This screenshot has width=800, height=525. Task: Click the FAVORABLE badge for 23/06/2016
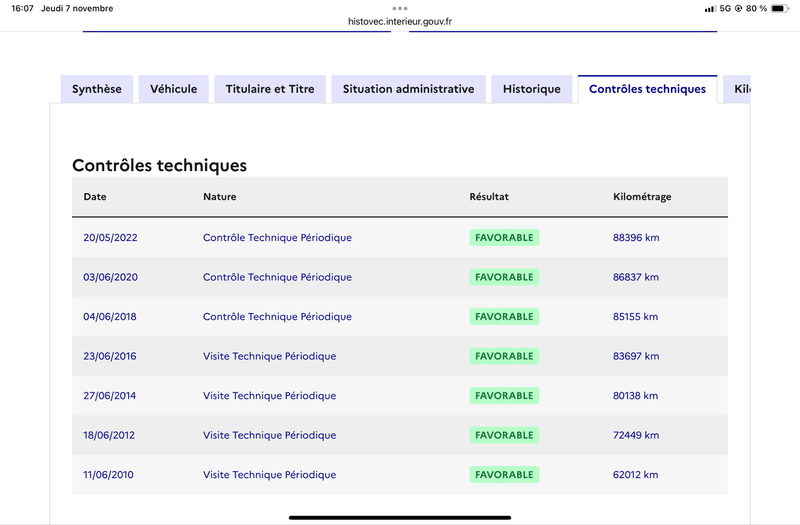504,356
